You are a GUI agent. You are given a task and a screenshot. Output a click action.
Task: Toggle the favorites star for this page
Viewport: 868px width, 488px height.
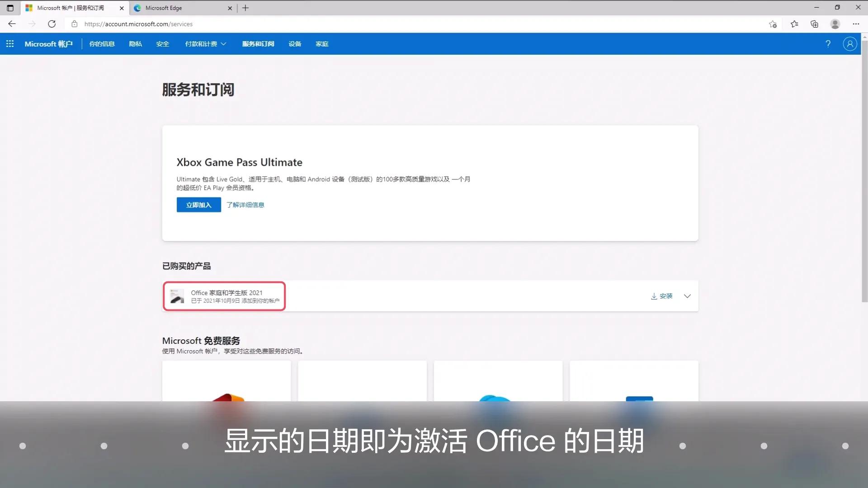773,24
